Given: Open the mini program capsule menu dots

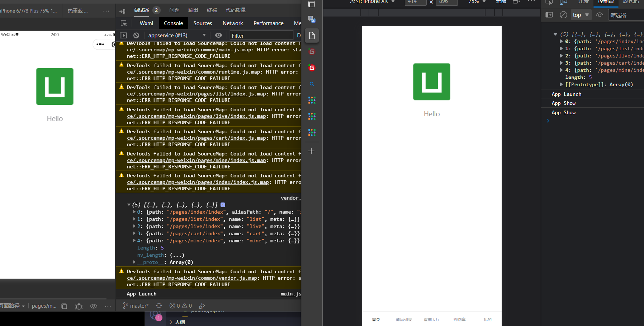Looking at the screenshot, I should [x=100, y=45].
